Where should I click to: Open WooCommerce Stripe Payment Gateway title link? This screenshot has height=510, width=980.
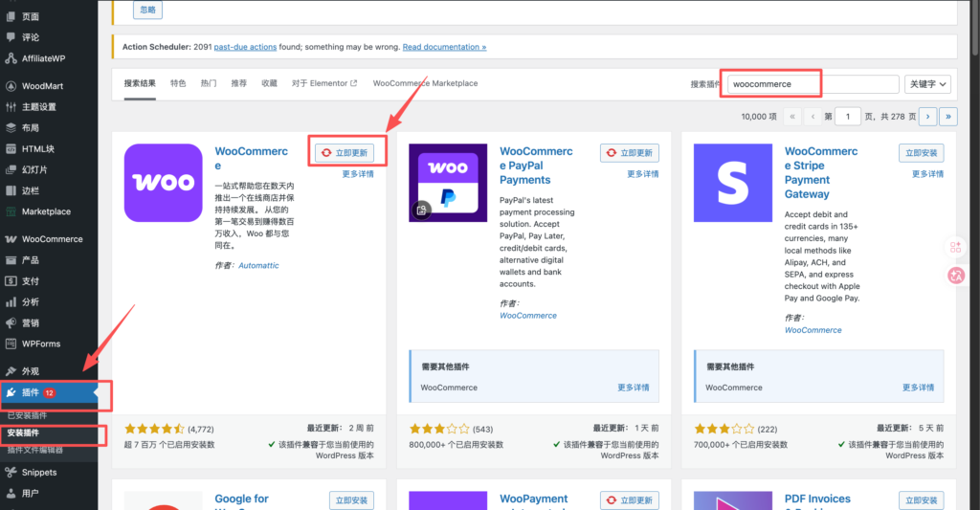[821, 172]
